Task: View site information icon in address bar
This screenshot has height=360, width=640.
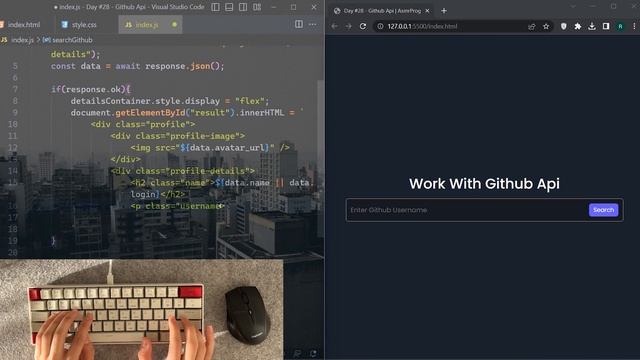Action: coord(380,26)
